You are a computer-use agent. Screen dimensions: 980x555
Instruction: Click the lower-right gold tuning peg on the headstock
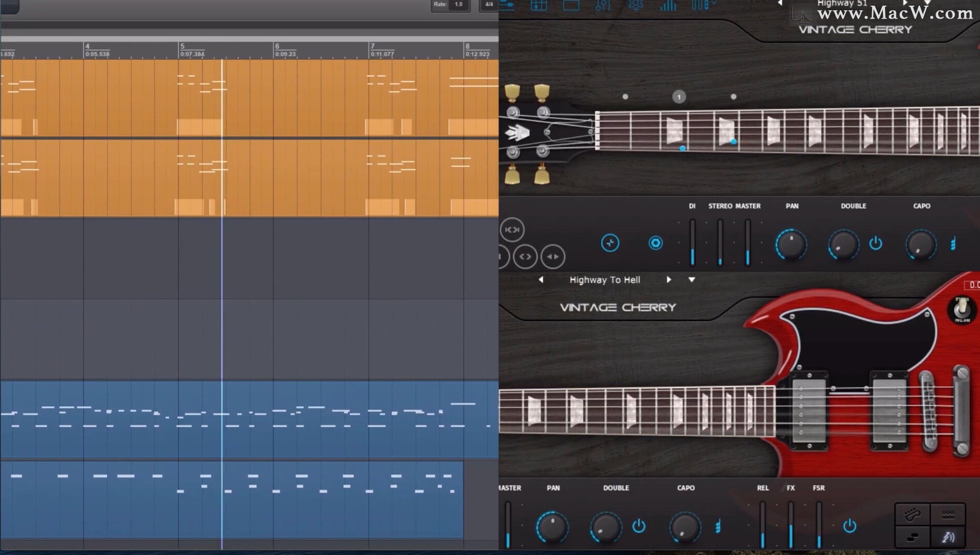coord(542,175)
